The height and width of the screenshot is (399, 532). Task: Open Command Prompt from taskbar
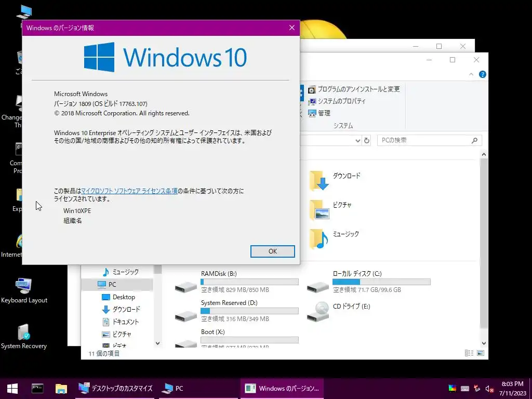coord(37,389)
